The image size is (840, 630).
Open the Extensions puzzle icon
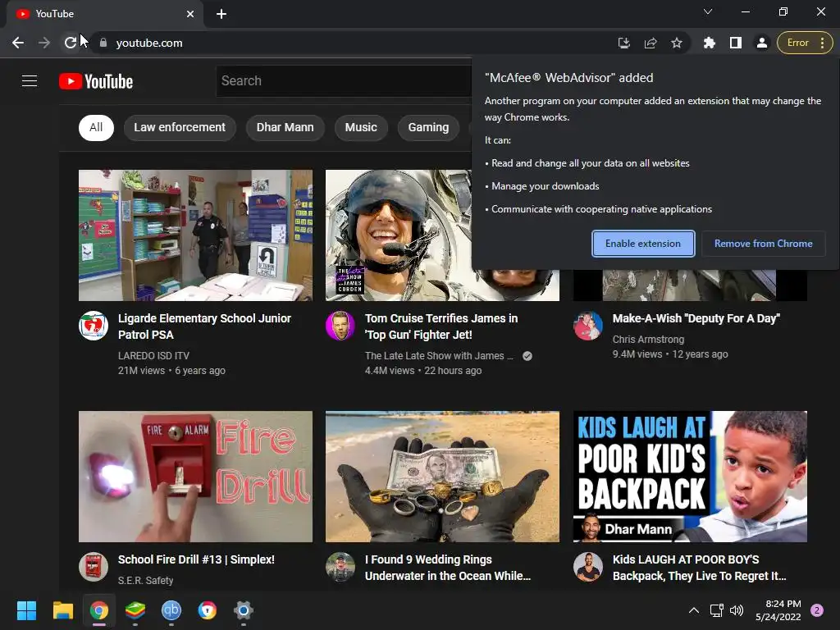point(710,43)
